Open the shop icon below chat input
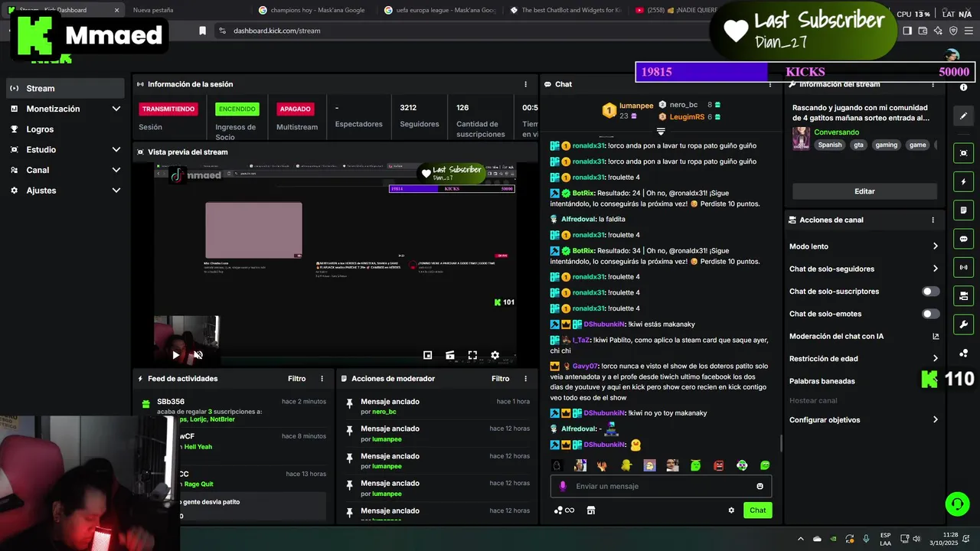Image resolution: width=980 pixels, height=551 pixels. [591, 510]
